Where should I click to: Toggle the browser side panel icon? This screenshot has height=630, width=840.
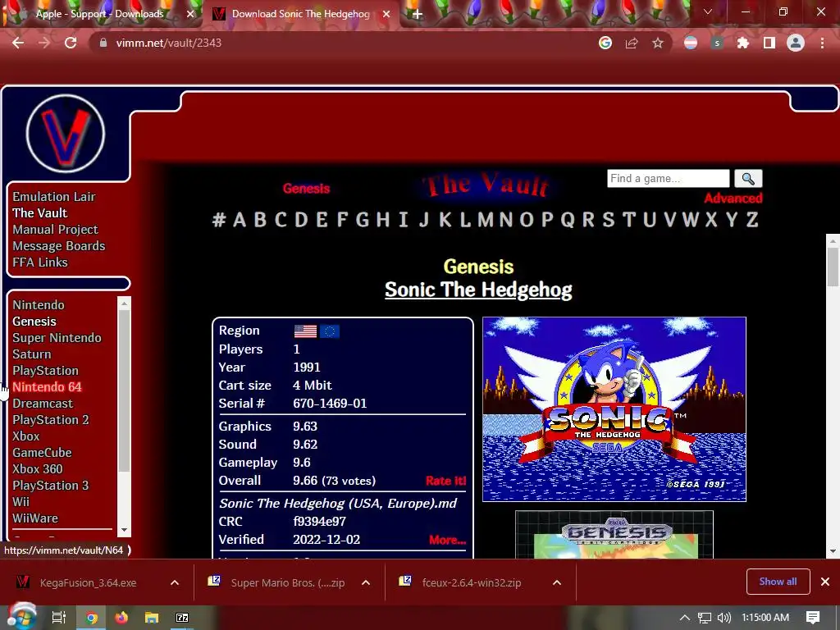pyautogui.click(x=769, y=43)
